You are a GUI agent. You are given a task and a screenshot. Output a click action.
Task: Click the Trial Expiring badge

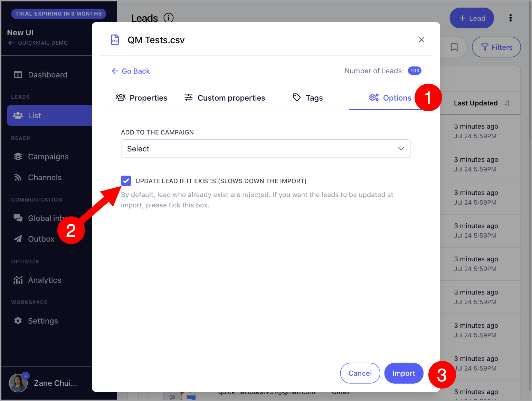(59, 14)
